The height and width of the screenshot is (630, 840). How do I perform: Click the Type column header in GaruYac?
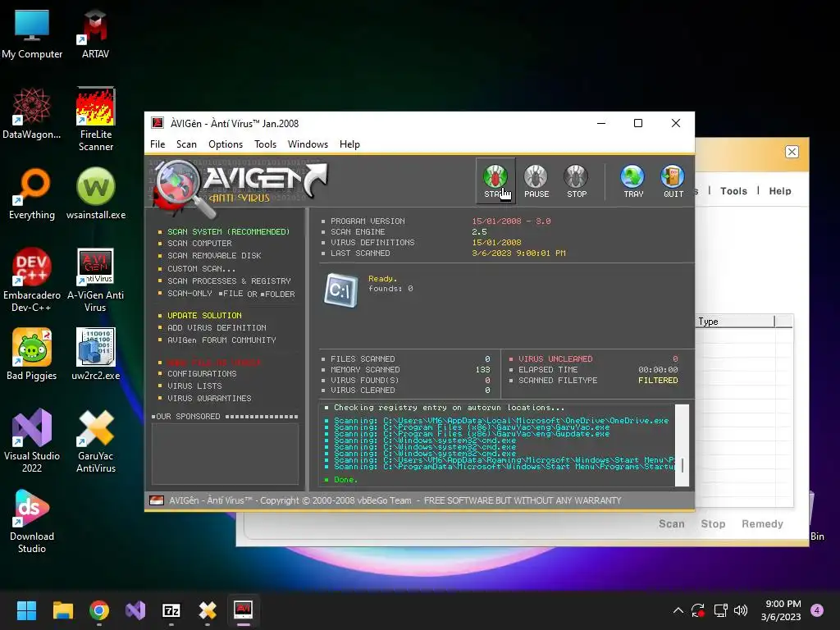735,322
